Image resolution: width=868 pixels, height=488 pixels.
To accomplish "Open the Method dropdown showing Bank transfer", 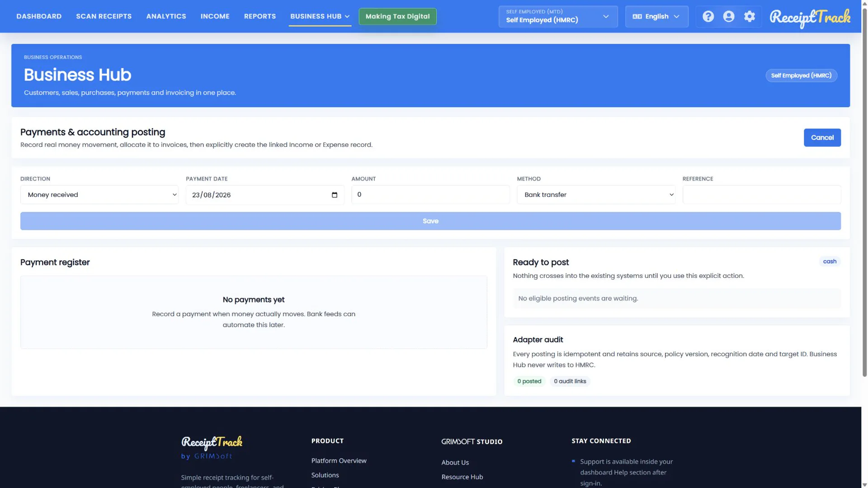I will point(596,195).
